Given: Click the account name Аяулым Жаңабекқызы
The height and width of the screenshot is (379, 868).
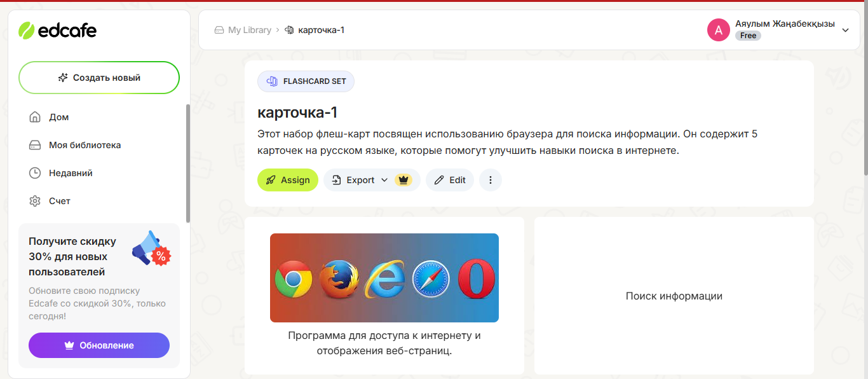Looking at the screenshot, I should (785, 24).
